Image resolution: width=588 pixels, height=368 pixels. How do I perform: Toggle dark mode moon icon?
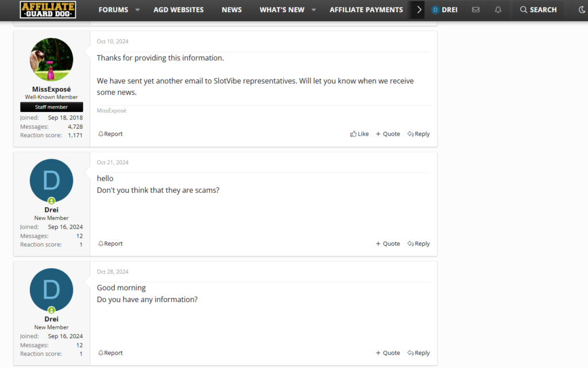pyautogui.click(x=582, y=10)
